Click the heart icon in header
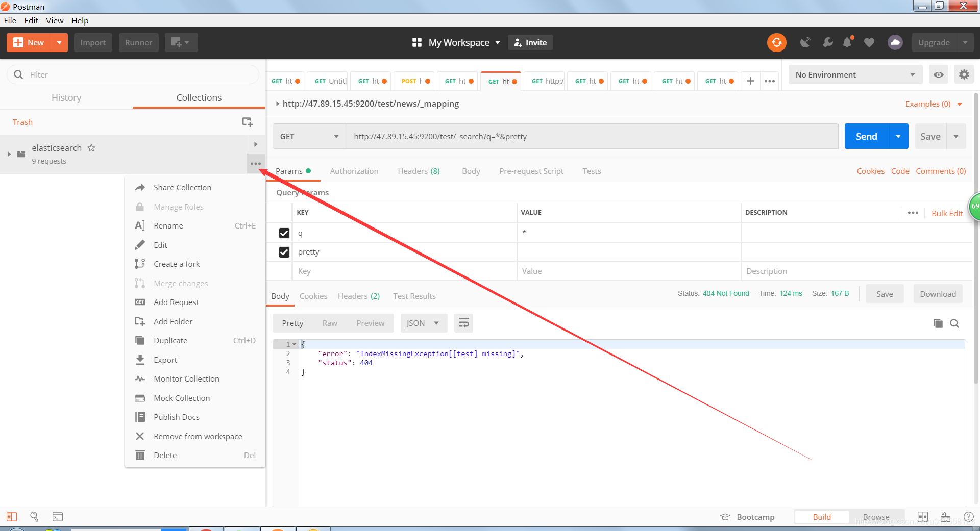Screen dimensions: 980x531 pyautogui.click(x=869, y=43)
